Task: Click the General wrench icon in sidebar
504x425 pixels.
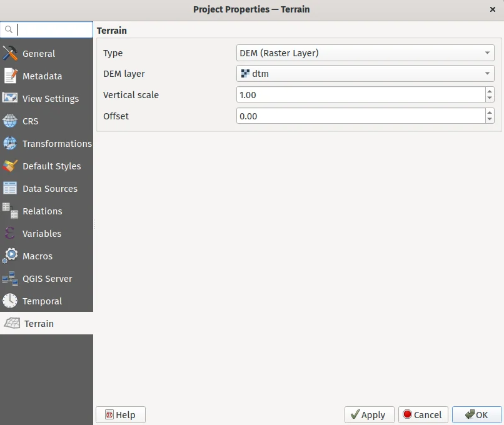Action: click(10, 54)
